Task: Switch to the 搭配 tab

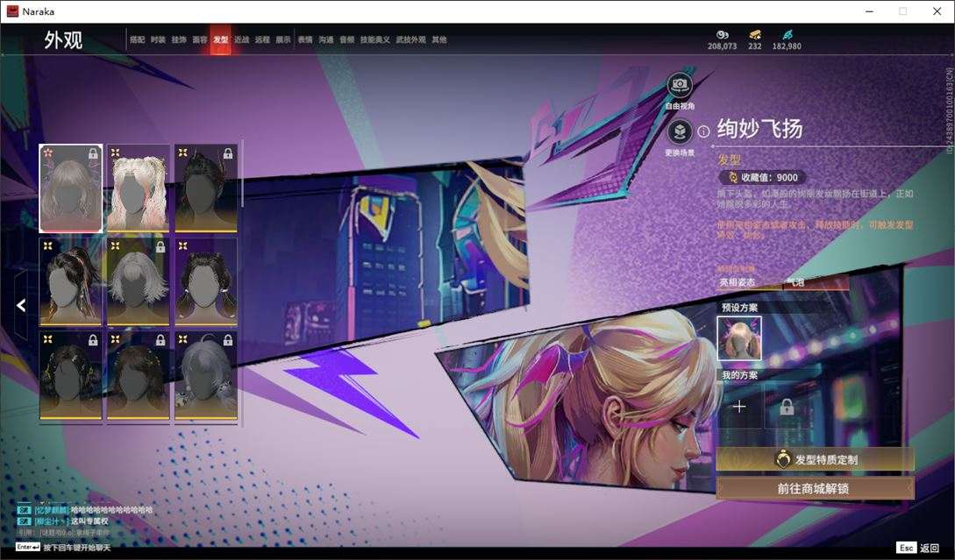Action: tap(137, 39)
